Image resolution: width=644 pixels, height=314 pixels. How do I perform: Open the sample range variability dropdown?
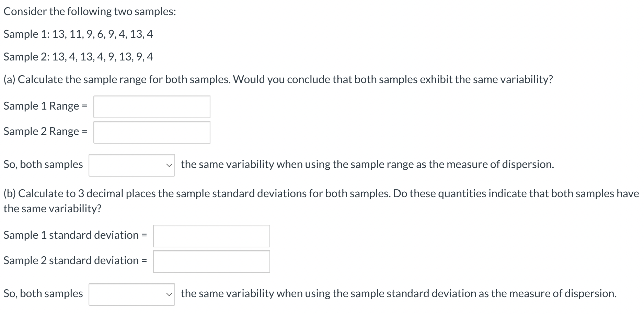pos(132,165)
